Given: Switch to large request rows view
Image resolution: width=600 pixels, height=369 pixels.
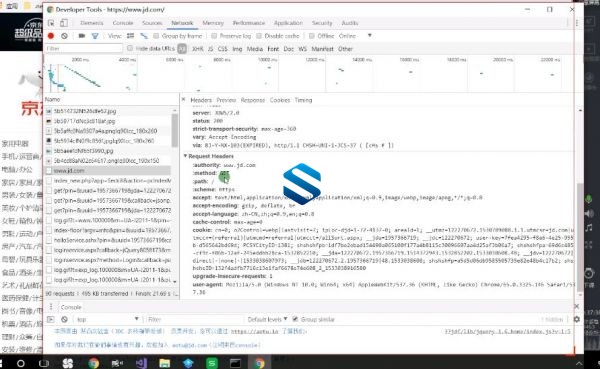Looking at the screenshot, I should (130, 36).
